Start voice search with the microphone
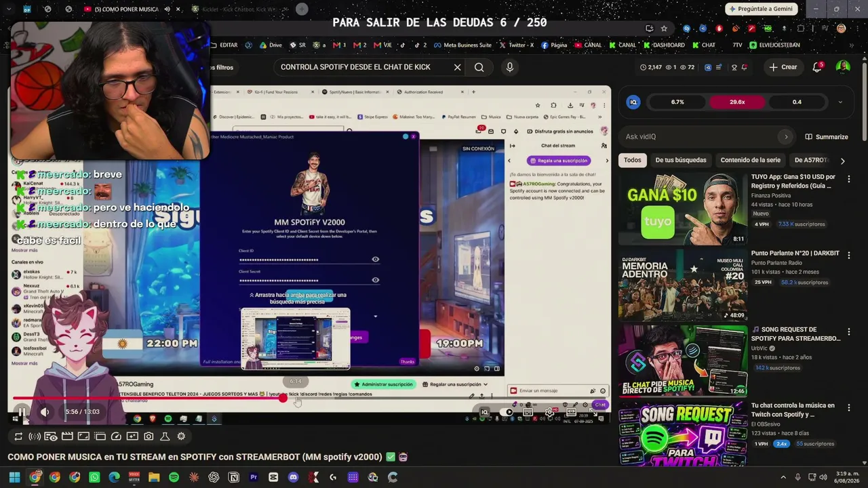Viewport: 868px width, 488px height. [x=510, y=67]
